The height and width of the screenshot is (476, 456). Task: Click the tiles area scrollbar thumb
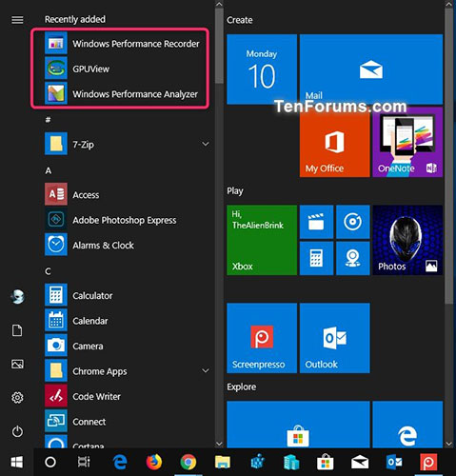point(448,156)
